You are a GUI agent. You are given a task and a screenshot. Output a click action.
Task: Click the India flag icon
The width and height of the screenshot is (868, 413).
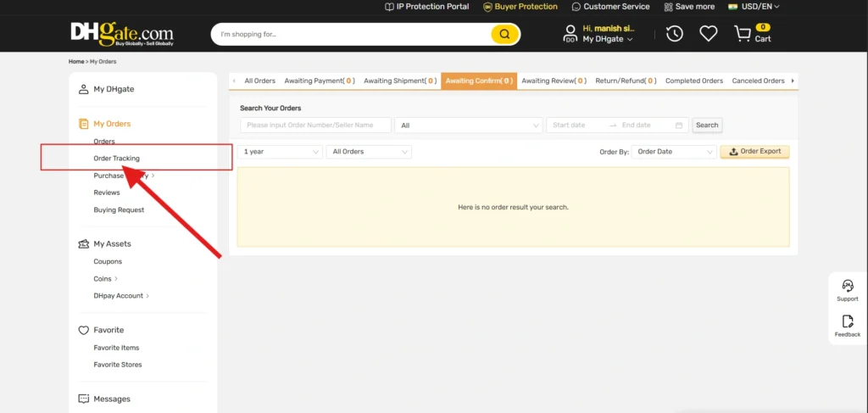click(x=733, y=7)
